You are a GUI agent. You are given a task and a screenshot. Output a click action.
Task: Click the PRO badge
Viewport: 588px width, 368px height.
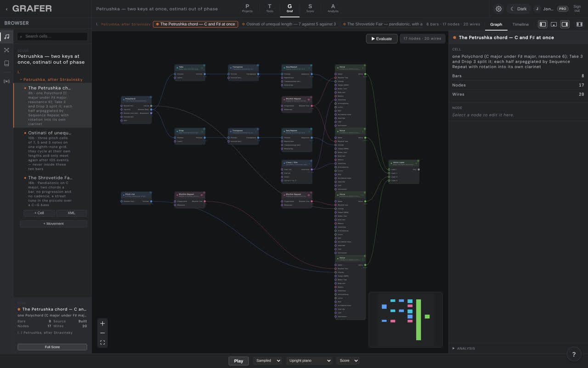click(x=562, y=9)
